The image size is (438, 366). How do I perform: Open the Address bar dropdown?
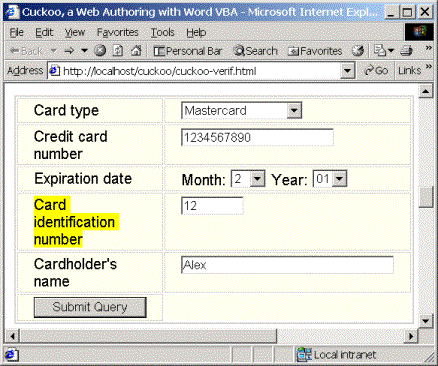347,71
